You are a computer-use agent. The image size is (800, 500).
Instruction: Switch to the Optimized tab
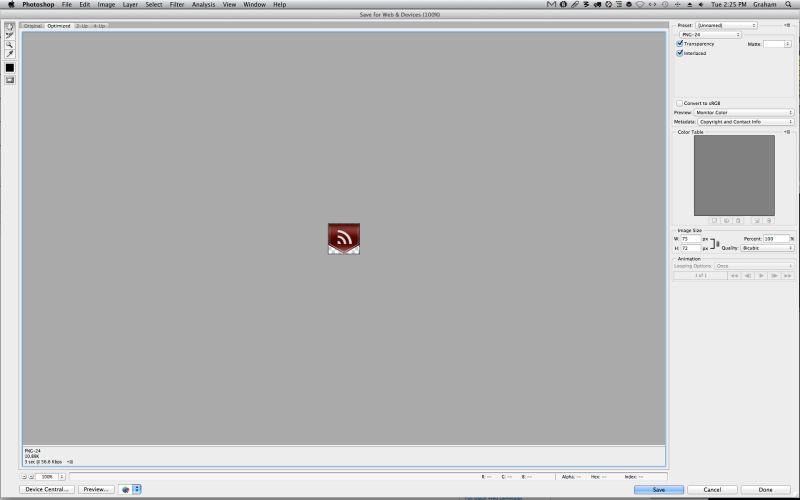59,26
